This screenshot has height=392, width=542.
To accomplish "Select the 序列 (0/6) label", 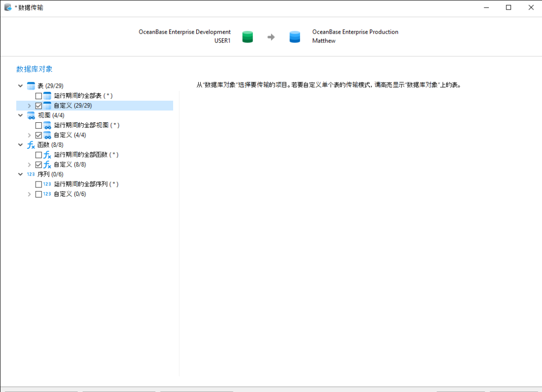I will click(51, 174).
